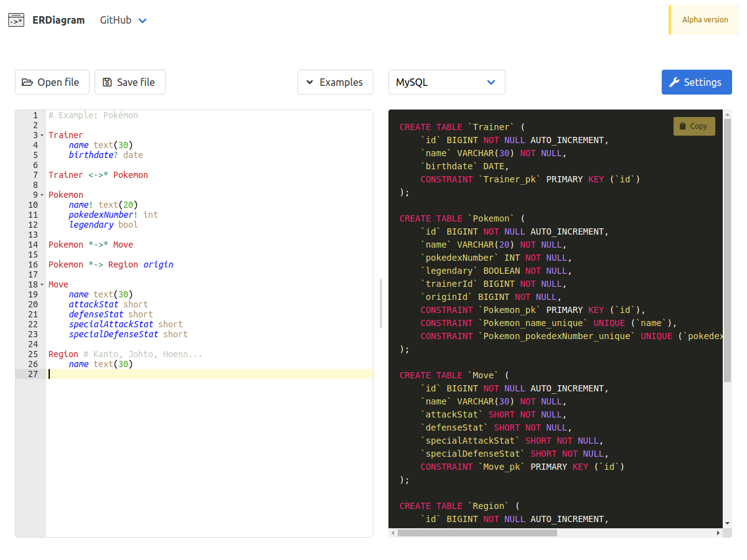Image resolution: width=747 pixels, height=560 pixels.
Task: Click the folder icon on Open file
Action: (27, 82)
